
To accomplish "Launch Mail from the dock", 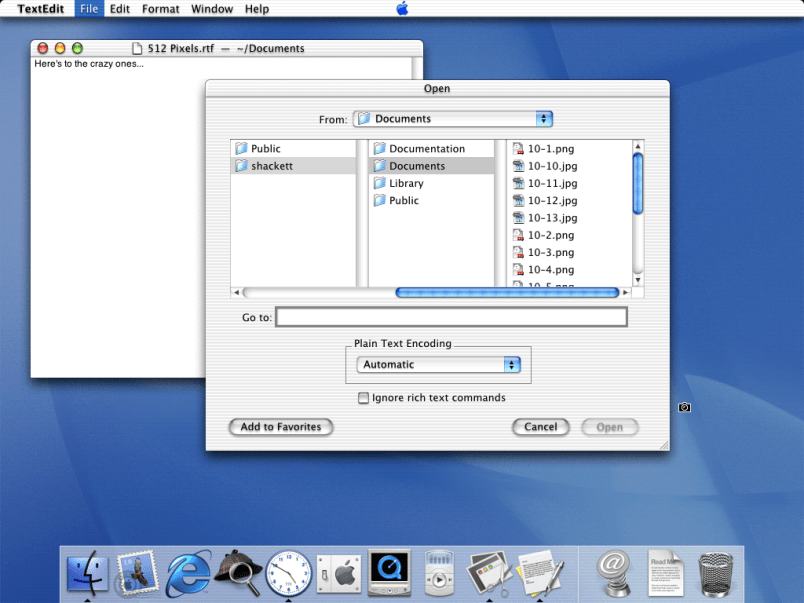I will [x=137, y=574].
